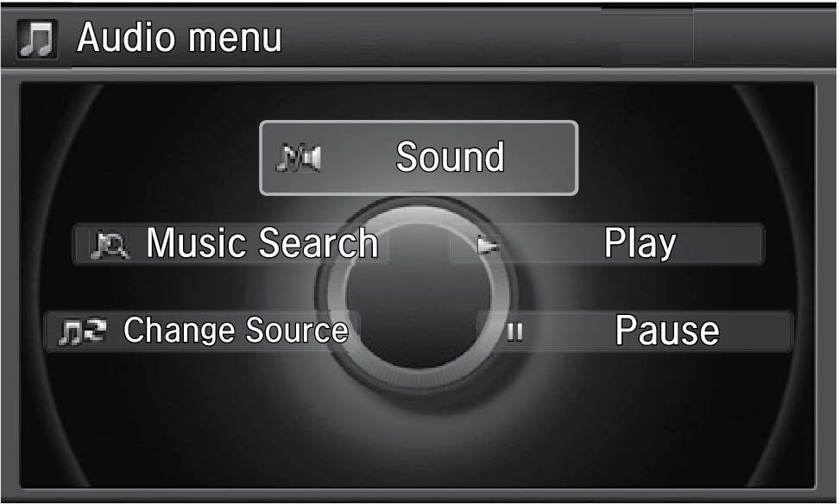Click the speaker icon on Sound button
The height and width of the screenshot is (504, 839).
tap(299, 159)
